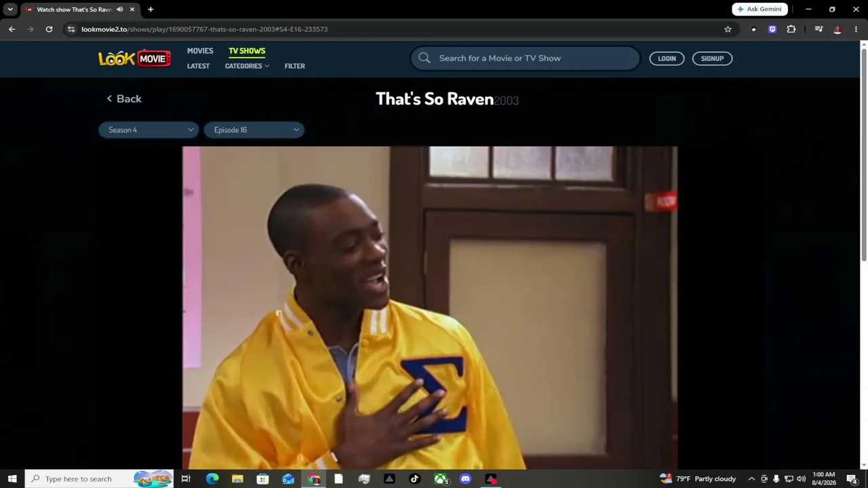The image size is (868, 488).
Task: Click the magnifier icon in the search bar
Action: 425,58
